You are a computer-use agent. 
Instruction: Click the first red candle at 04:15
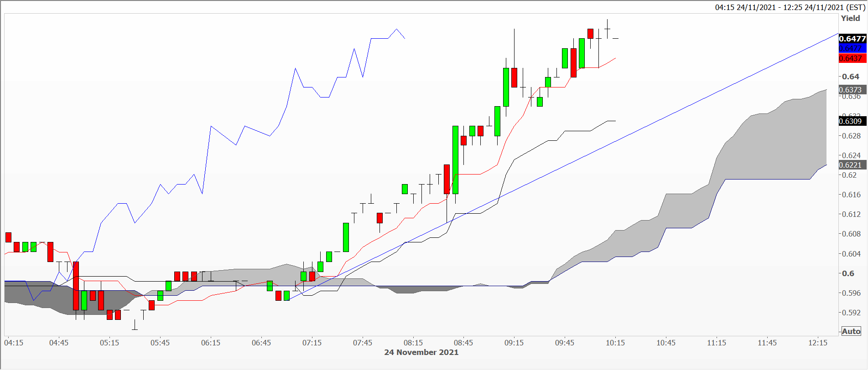(x=8, y=237)
